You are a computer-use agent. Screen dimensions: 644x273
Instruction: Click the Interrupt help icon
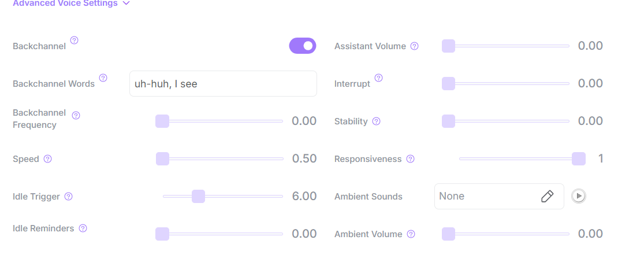(379, 78)
